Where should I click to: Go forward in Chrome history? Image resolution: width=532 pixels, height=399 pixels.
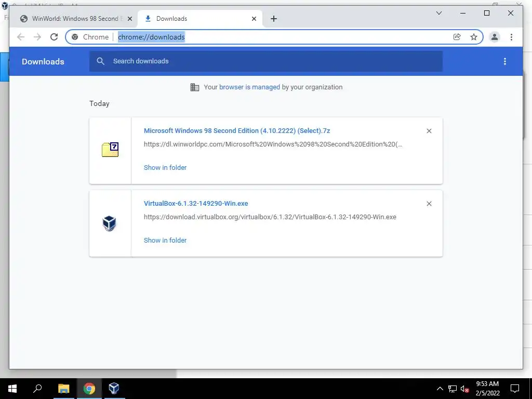coord(37,37)
